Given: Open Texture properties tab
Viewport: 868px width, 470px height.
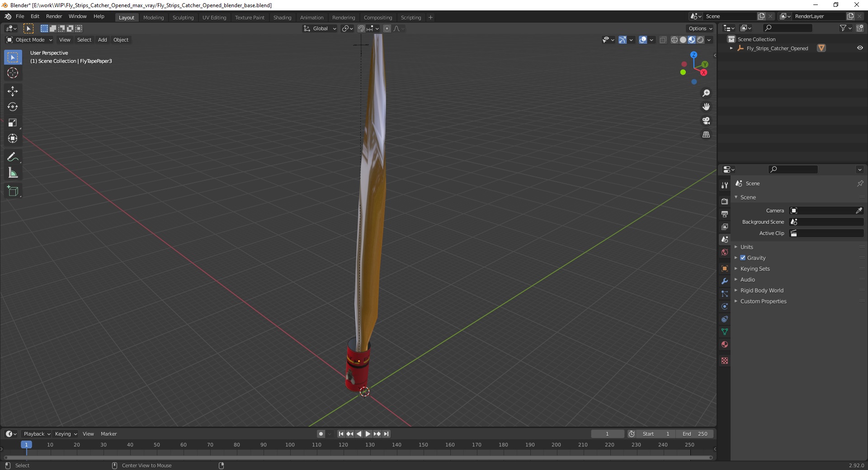Looking at the screenshot, I should click(x=725, y=361).
